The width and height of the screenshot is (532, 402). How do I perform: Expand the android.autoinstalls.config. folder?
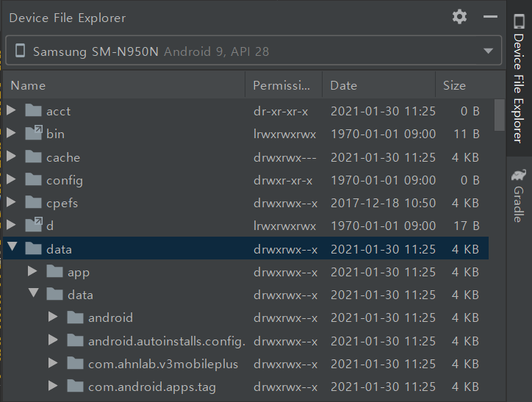click(x=53, y=340)
